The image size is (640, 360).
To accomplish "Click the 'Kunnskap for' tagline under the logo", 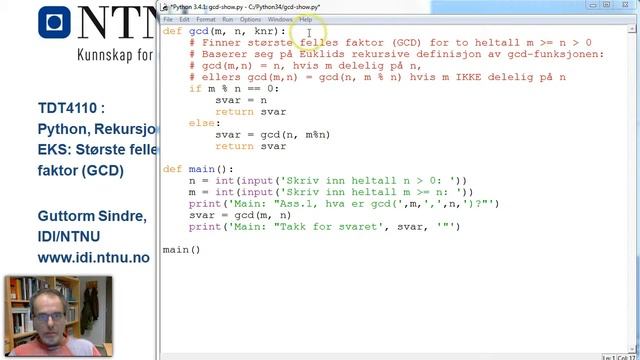I will tap(116, 55).
